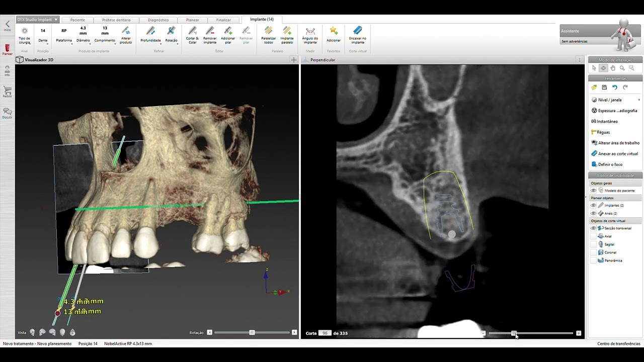644x362 pixels.
Task: Toggle visibility of Implantes (2)
Action: 594,205
